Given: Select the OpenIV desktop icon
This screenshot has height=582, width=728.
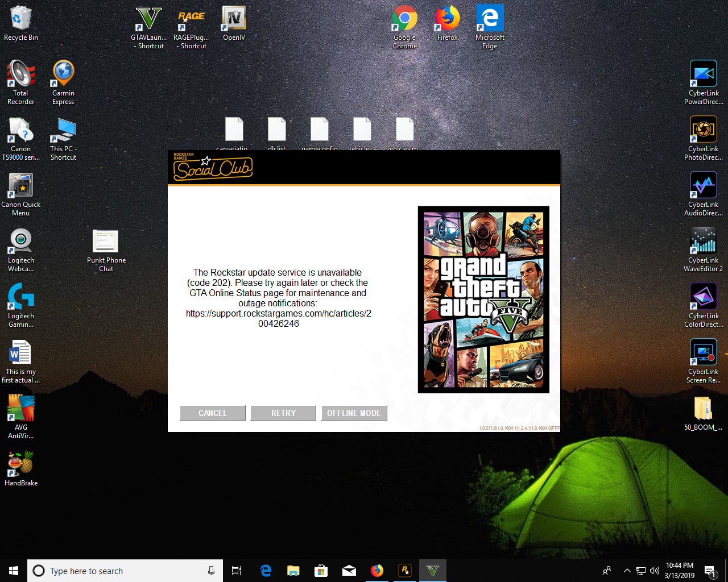Looking at the screenshot, I should pyautogui.click(x=234, y=24).
